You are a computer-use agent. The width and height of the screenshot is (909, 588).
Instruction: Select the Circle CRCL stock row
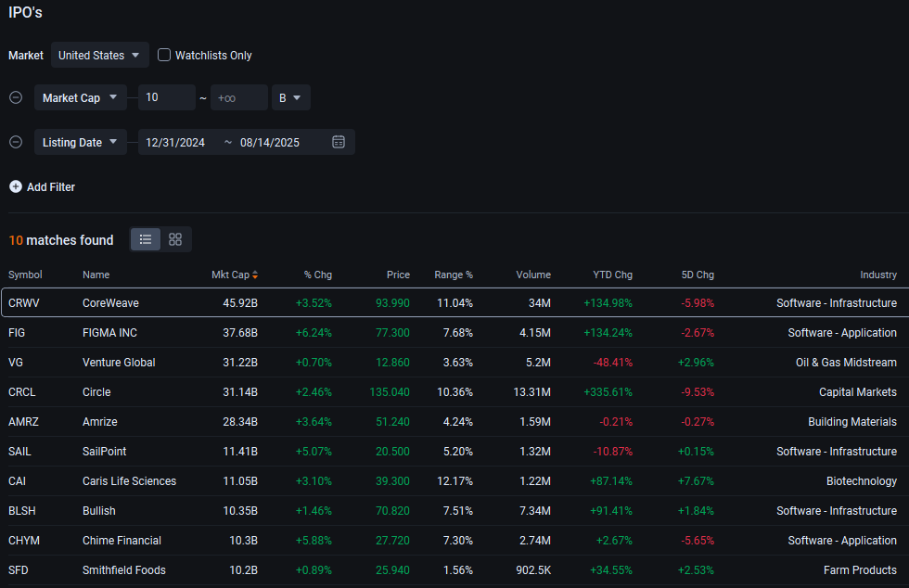(454, 391)
